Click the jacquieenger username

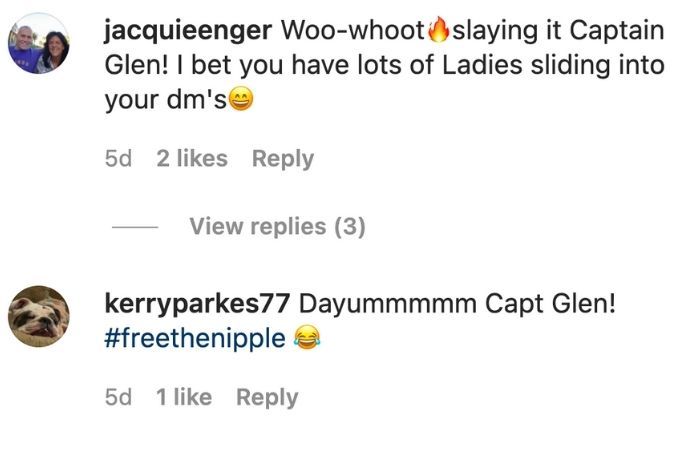pos(188,31)
